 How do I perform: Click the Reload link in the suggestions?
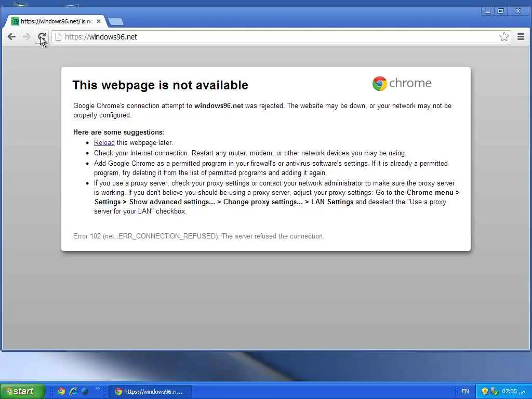point(104,142)
